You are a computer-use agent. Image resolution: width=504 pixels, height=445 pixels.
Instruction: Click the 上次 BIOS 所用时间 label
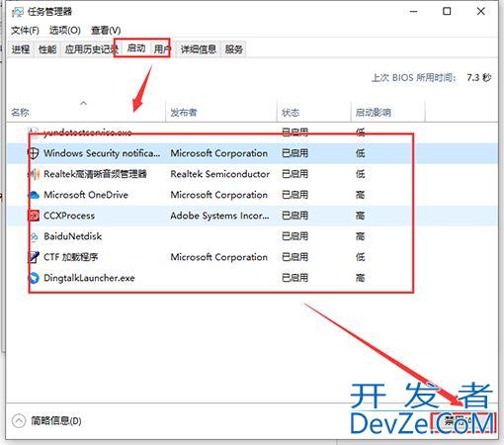(x=414, y=78)
